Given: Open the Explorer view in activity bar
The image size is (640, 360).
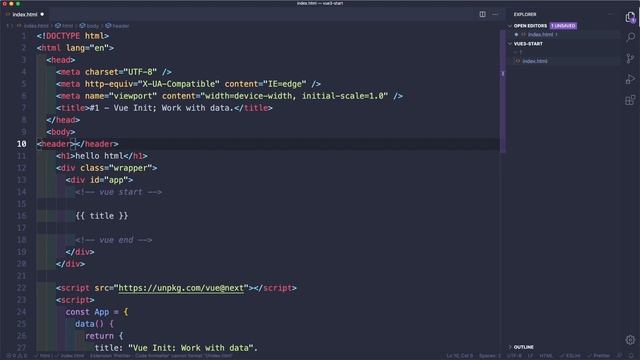Looking at the screenshot, I should coord(630,17).
